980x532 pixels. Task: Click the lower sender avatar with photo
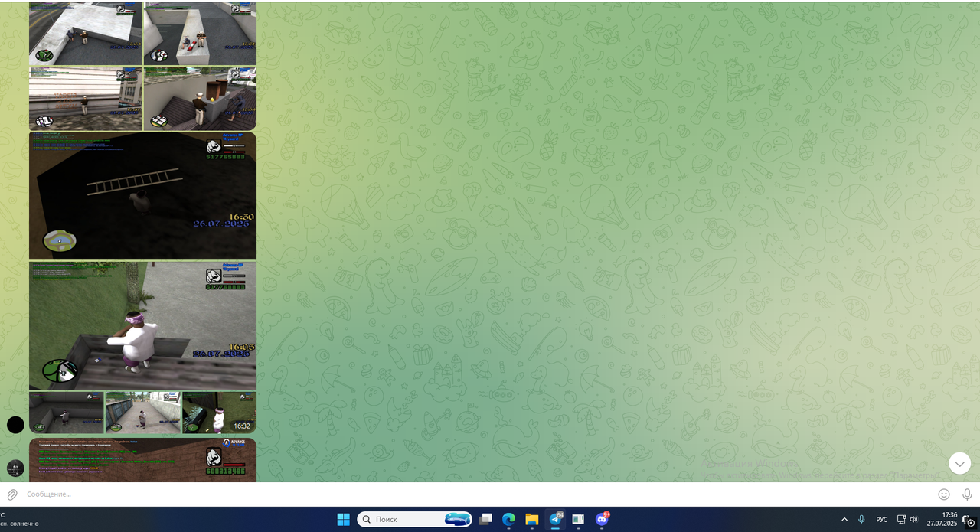tap(15, 468)
